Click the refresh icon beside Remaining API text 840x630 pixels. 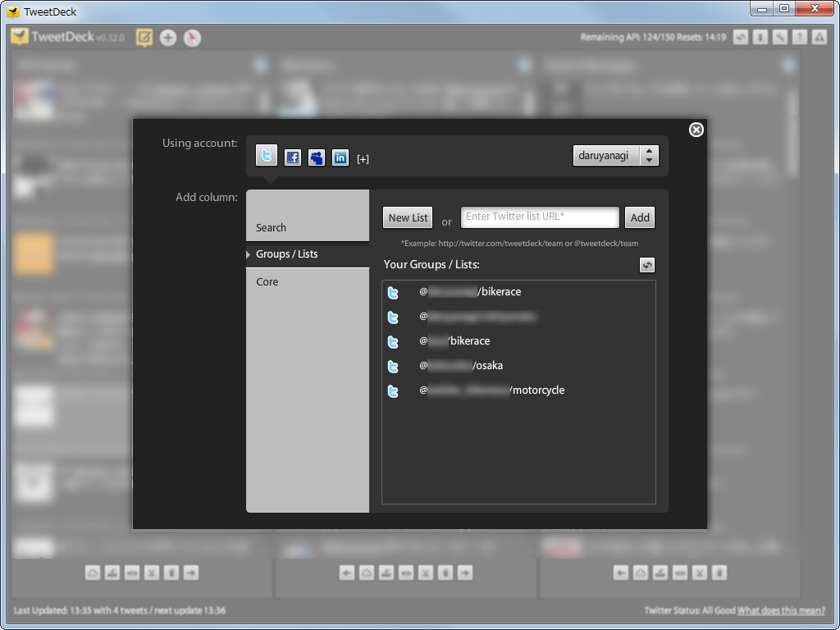point(741,37)
